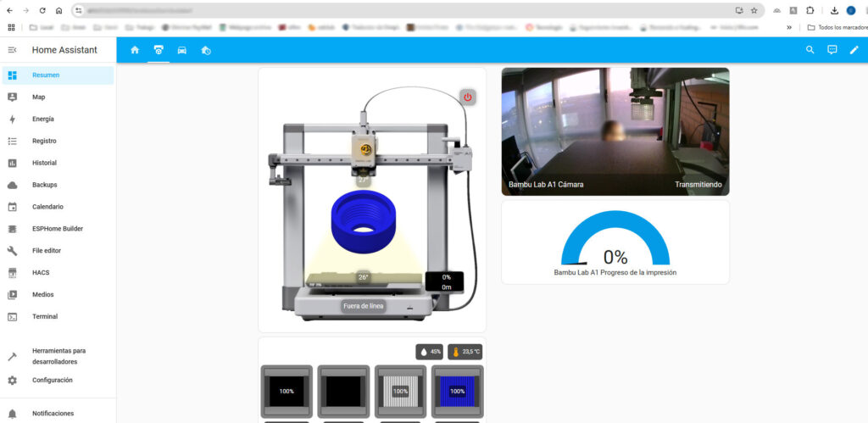
Task: Toggle the printer red power button
Action: point(468,97)
